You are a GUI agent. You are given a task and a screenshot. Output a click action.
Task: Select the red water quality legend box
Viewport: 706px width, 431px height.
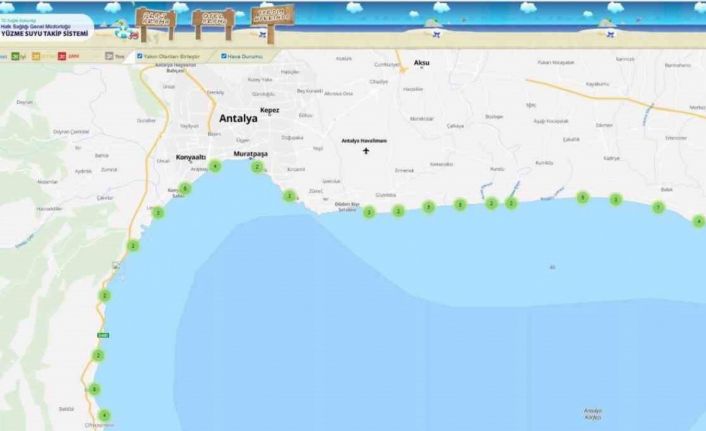(x=62, y=56)
